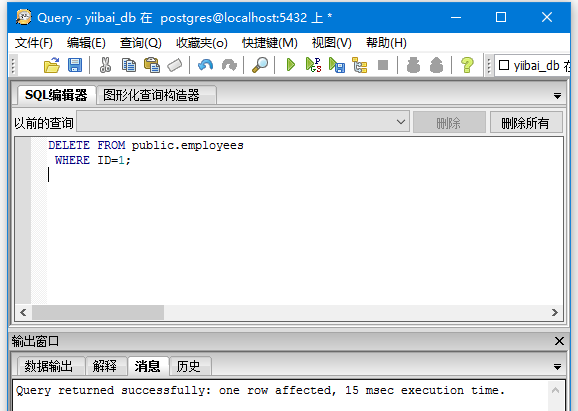578x411 pixels.
Task: Clear the edit window with eraser icon
Action: (175, 65)
